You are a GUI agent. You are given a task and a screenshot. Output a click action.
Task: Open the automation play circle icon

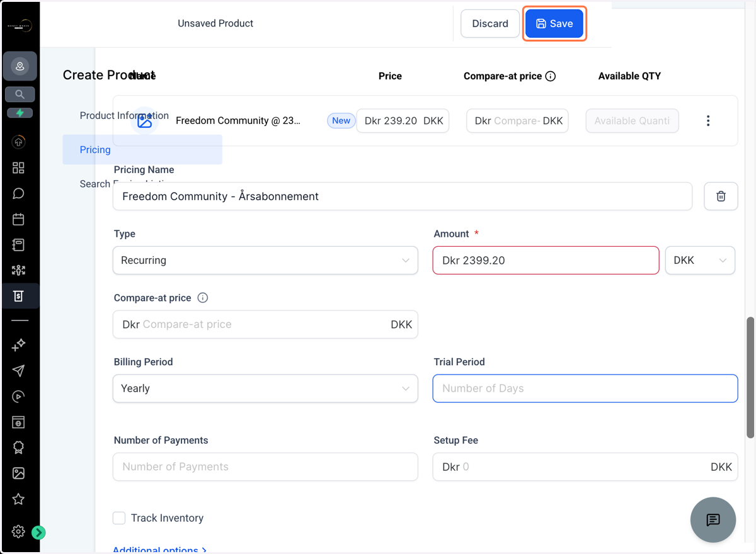coord(18,396)
